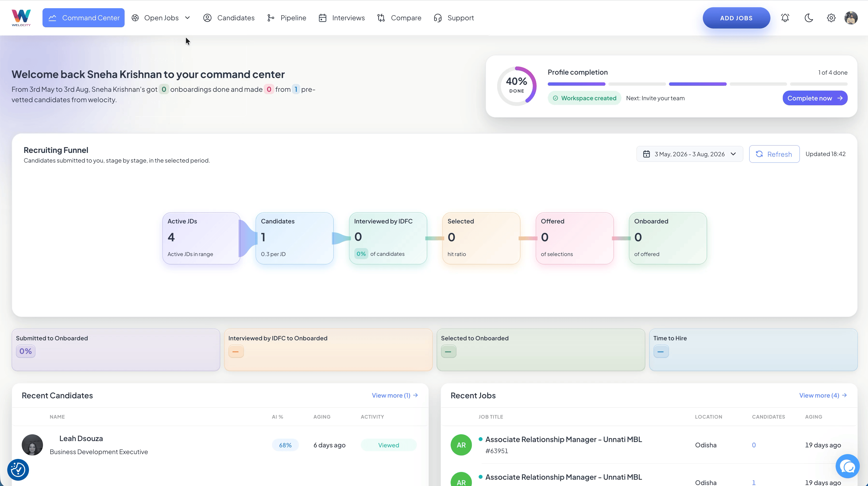The image size is (868, 486).
Task: Click the cookie preferences icon
Action: tap(18, 470)
